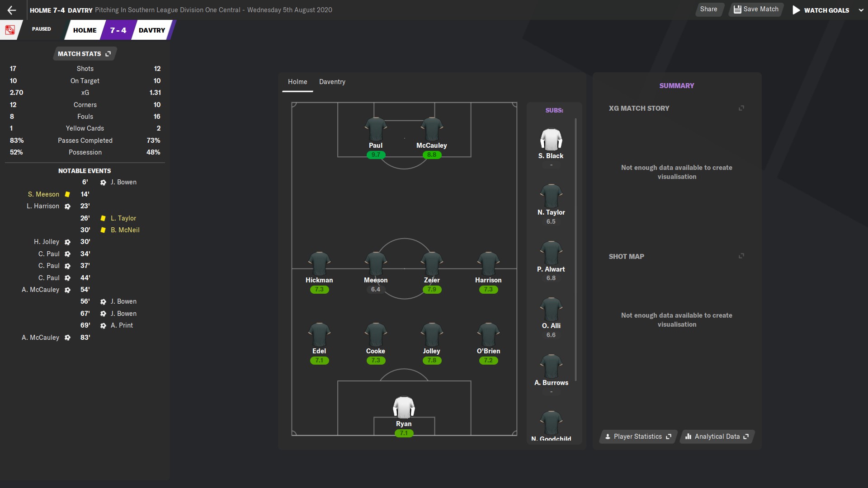Click the substitutes list scrollbar
Screen dimensions: 868x488
click(x=576, y=249)
